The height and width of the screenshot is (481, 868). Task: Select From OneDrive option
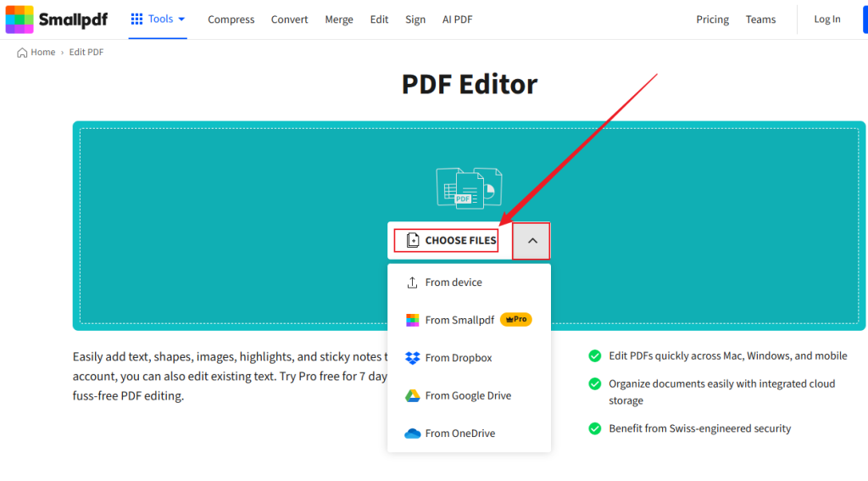coord(469,433)
